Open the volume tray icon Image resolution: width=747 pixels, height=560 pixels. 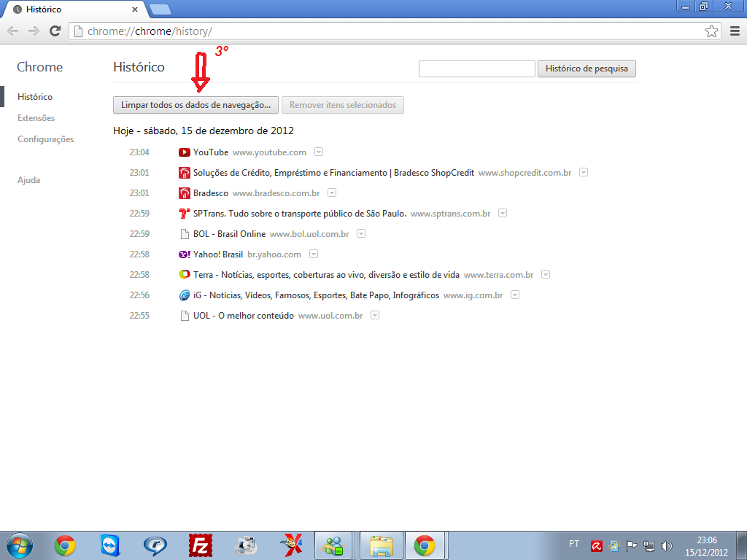tap(667, 546)
